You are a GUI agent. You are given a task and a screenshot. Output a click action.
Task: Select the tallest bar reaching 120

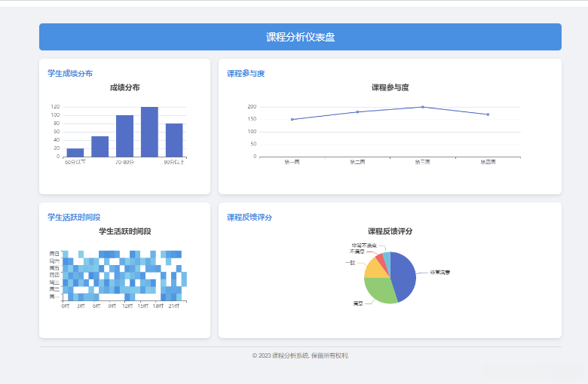149,132
